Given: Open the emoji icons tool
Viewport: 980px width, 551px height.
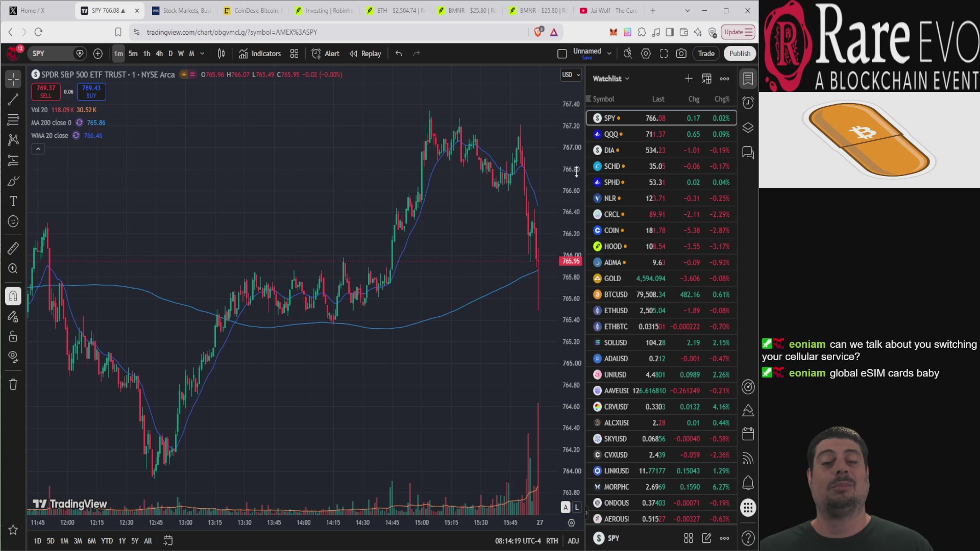Looking at the screenshot, I should 13,221.
